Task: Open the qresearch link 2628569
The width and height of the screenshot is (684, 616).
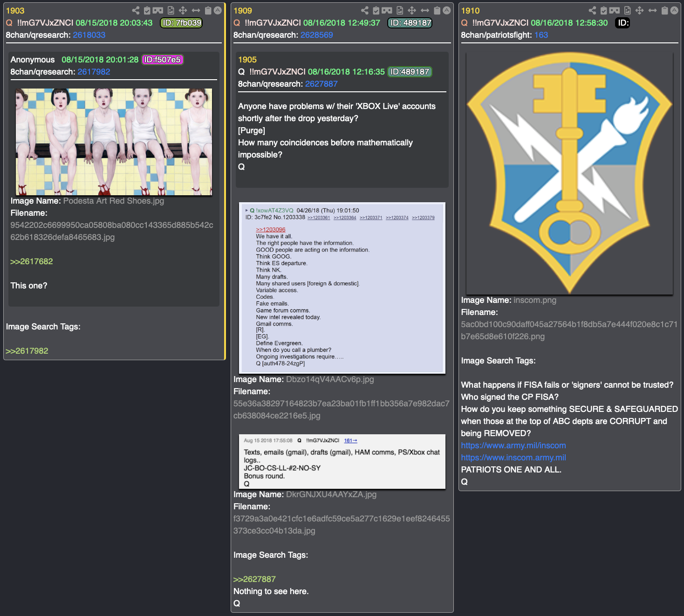Action: (316, 35)
